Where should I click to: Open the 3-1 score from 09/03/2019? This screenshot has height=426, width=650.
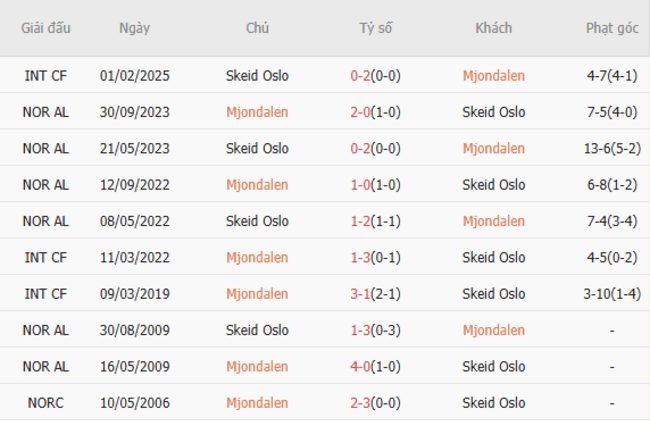375,294
